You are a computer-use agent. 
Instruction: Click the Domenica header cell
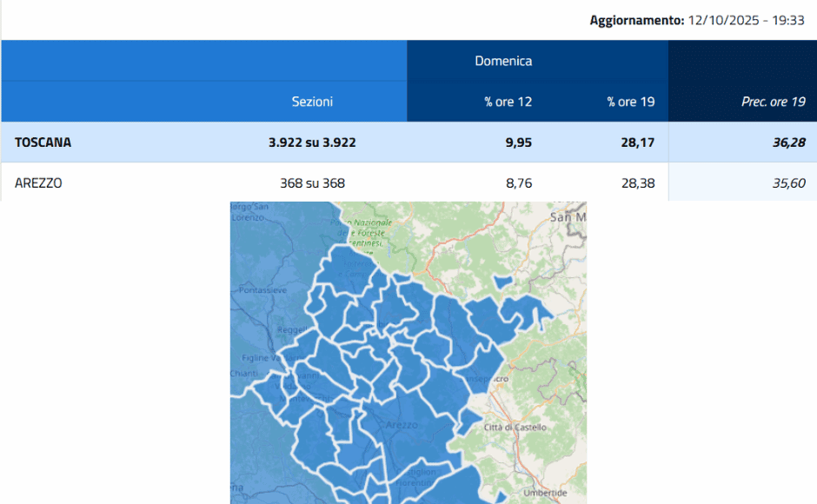[502, 61]
